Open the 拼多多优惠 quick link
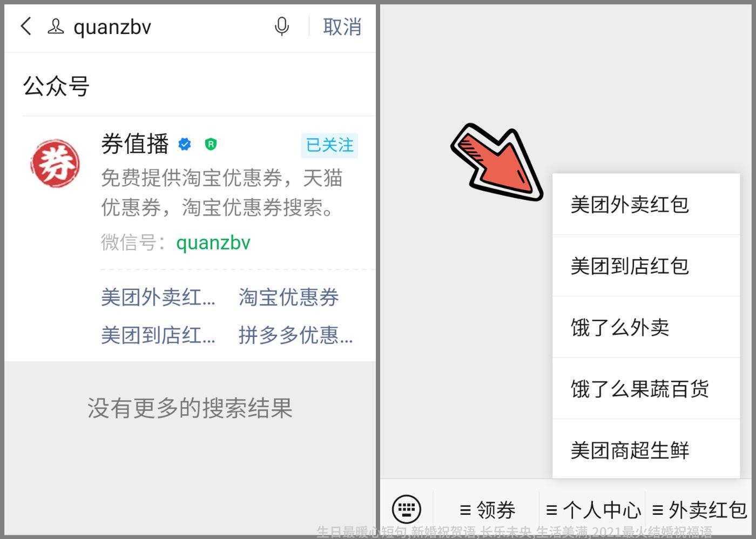 tap(295, 335)
